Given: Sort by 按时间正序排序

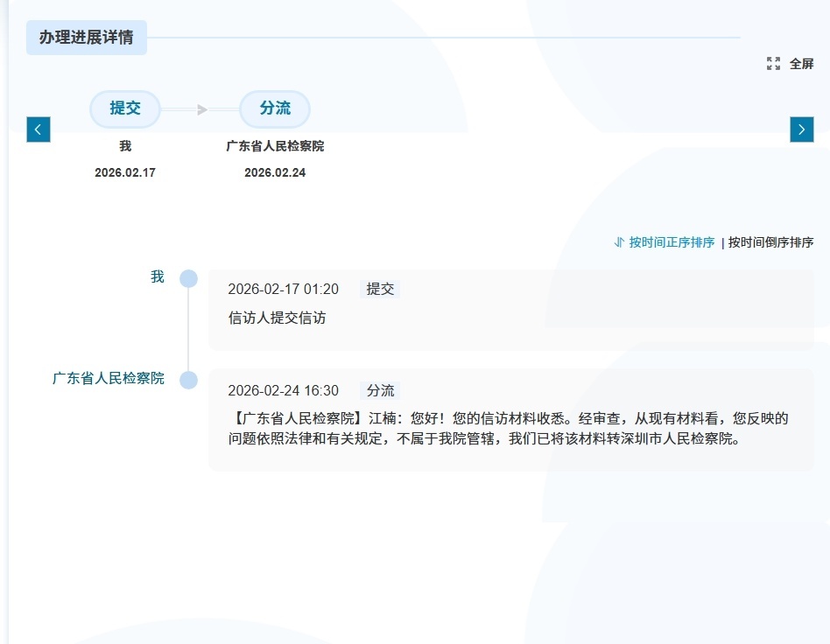Looking at the screenshot, I should [x=672, y=242].
